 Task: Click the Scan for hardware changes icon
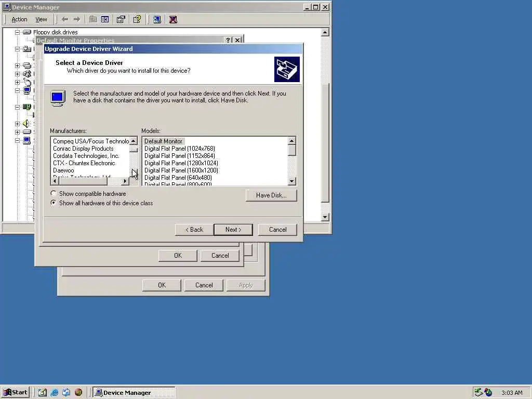[x=157, y=19]
